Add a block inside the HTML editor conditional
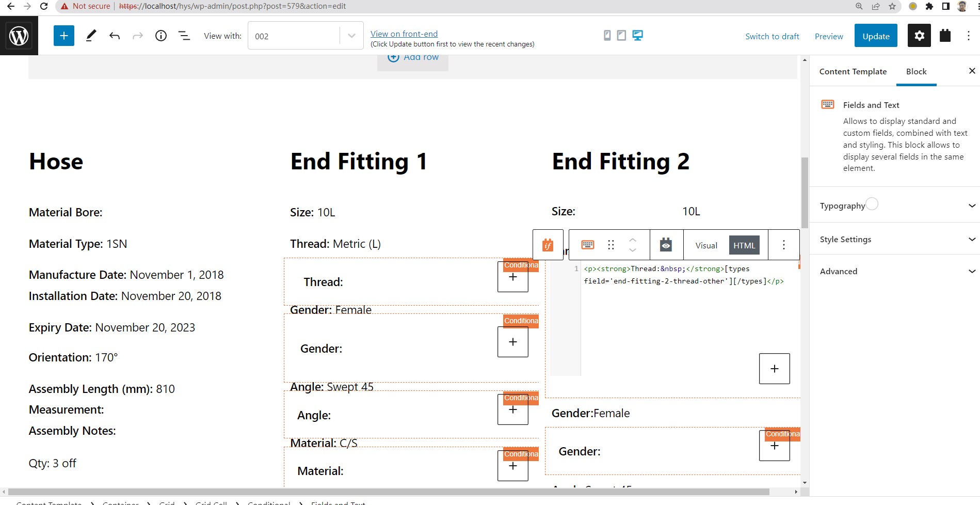 [774, 369]
